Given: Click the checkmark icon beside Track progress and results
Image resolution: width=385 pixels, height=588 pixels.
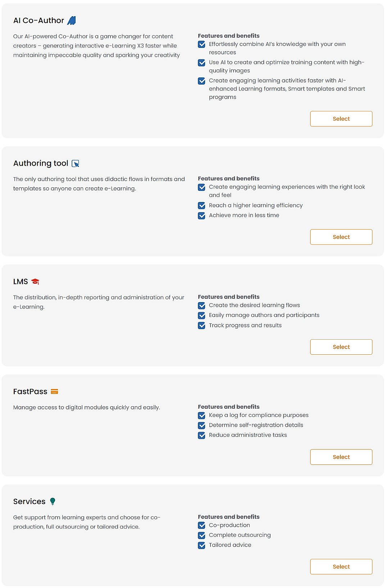Looking at the screenshot, I should coord(201,325).
